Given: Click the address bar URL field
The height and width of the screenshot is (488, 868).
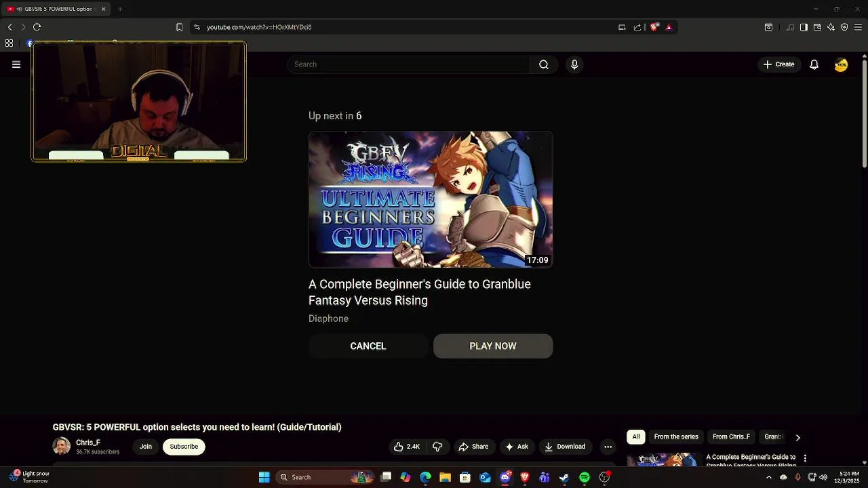Looking at the screenshot, I should pyautogui.click(x=407, y=27).
